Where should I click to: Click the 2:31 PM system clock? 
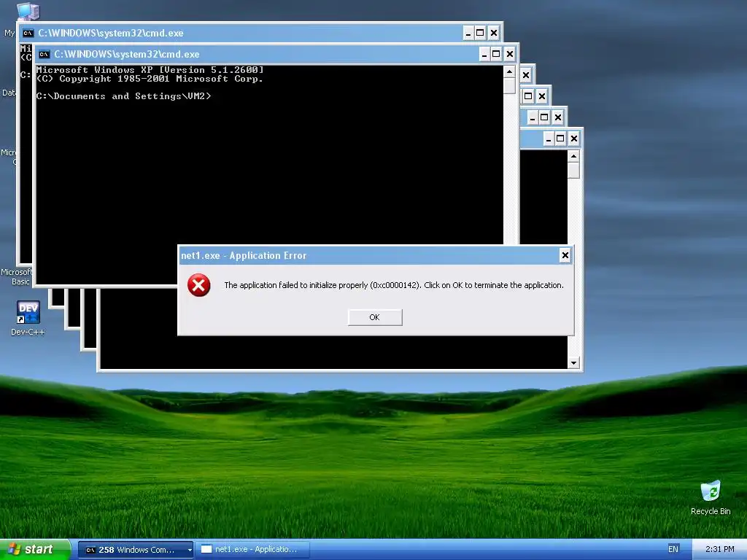[719, 549]
